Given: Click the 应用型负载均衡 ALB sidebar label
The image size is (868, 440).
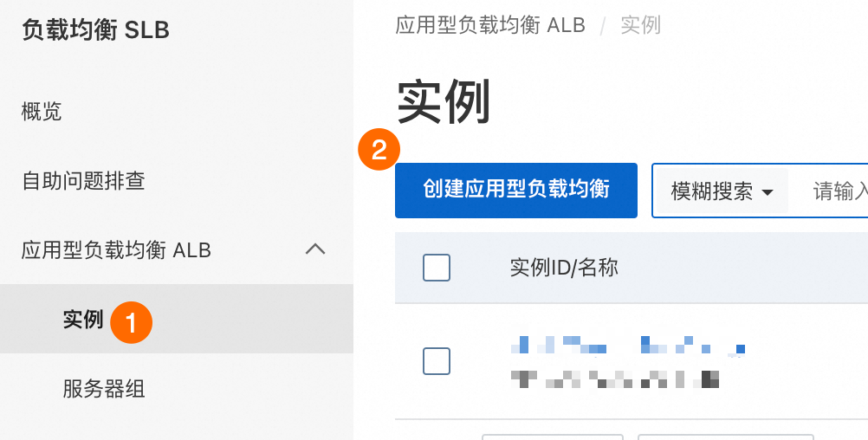Looking at the screenshot, I should [x=116, y=250].
